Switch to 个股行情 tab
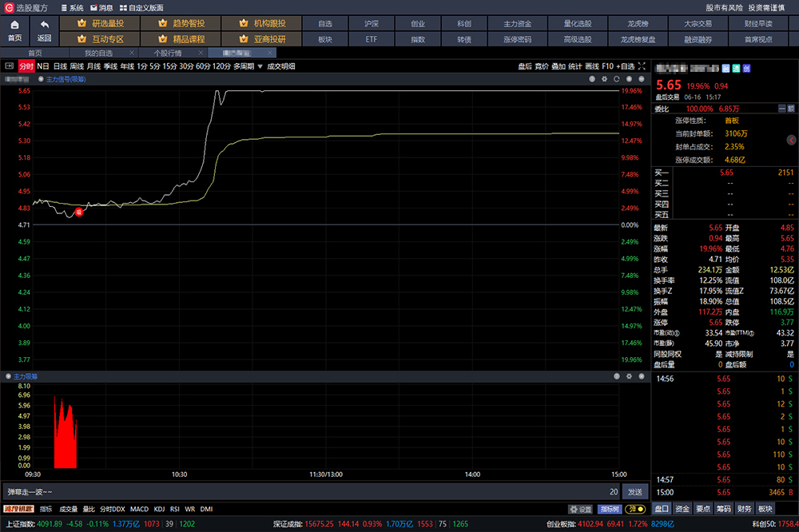This screenshot has height=532, width=799. coord(168,53)
